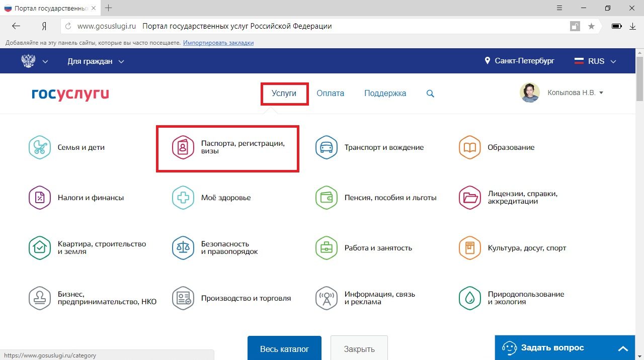Image resolution: width=644 pixels, height=360 pixels.
Task: Click the protect lock icon in address bar
Action: point(575,26)
